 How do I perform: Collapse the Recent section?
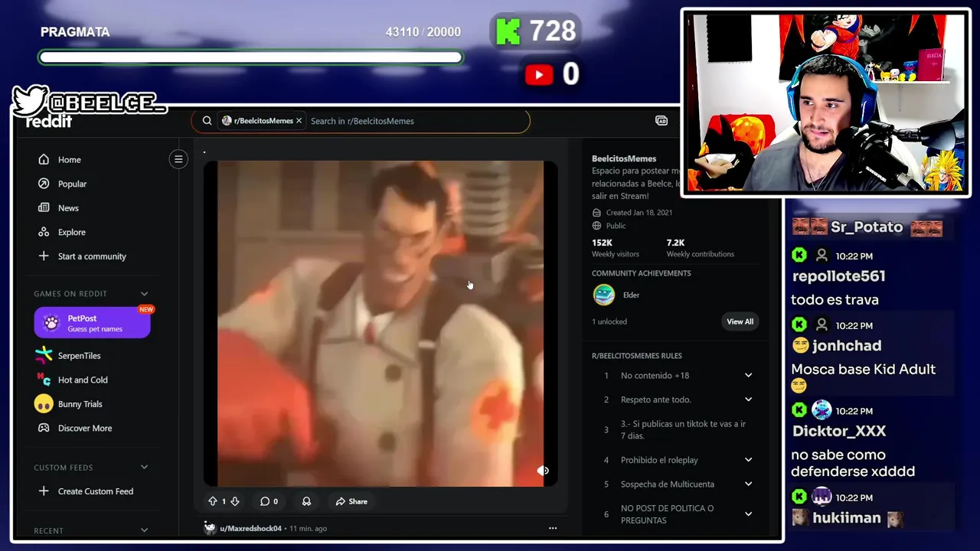tap(144, 530)
